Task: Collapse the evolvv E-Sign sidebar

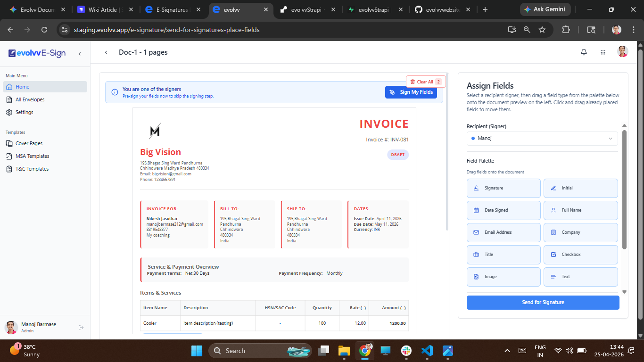Action: coord(80,53)
